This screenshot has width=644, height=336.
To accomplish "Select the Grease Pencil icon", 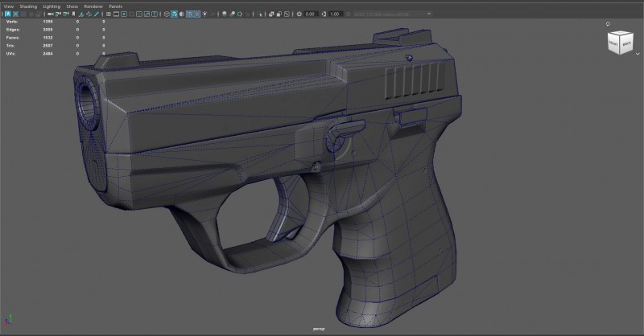I will pos(97,14).
